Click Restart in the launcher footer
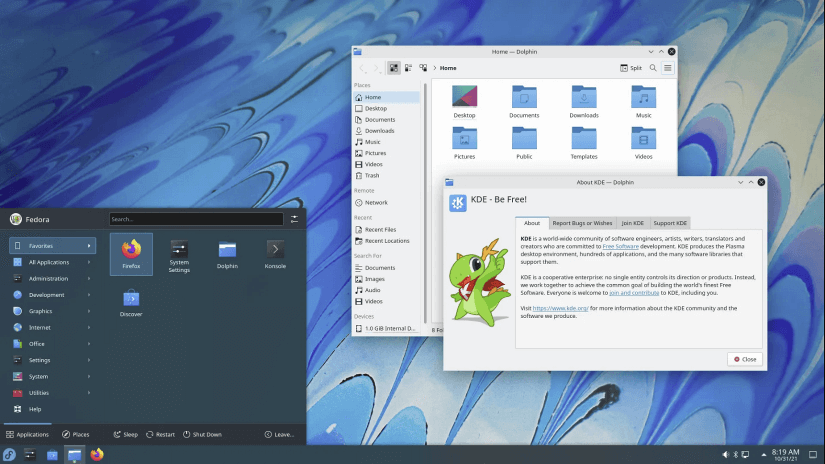825x464 pixels. pos(160,435)
